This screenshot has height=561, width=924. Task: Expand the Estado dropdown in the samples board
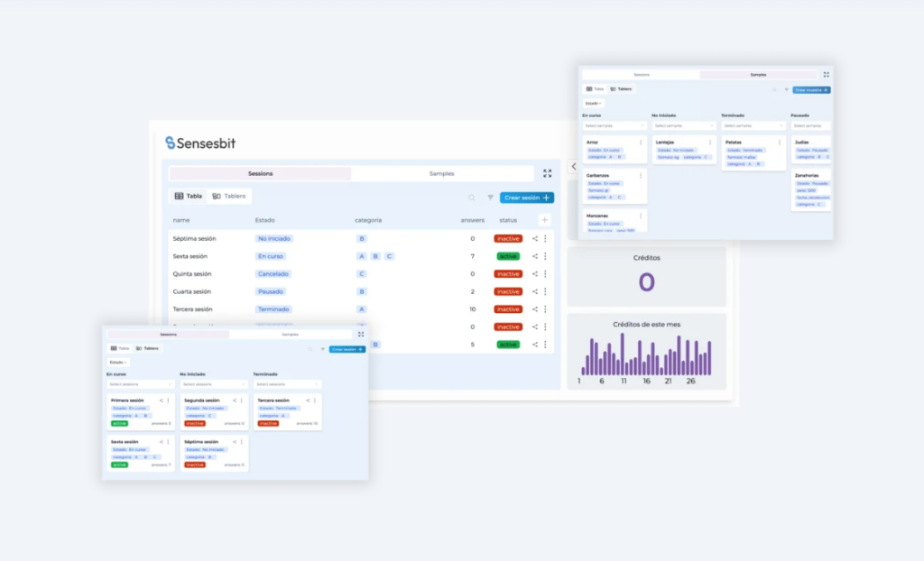593,103
